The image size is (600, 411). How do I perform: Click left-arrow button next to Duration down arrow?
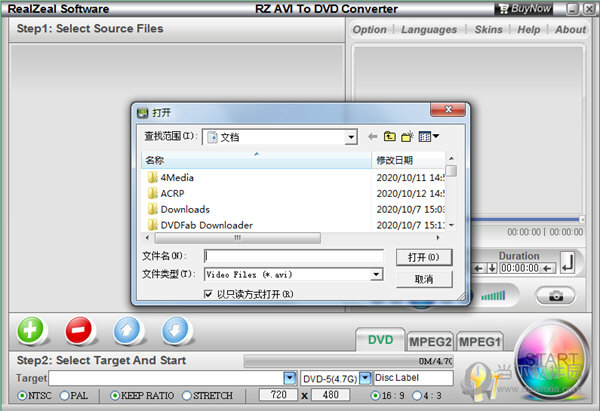coord(478,268)
